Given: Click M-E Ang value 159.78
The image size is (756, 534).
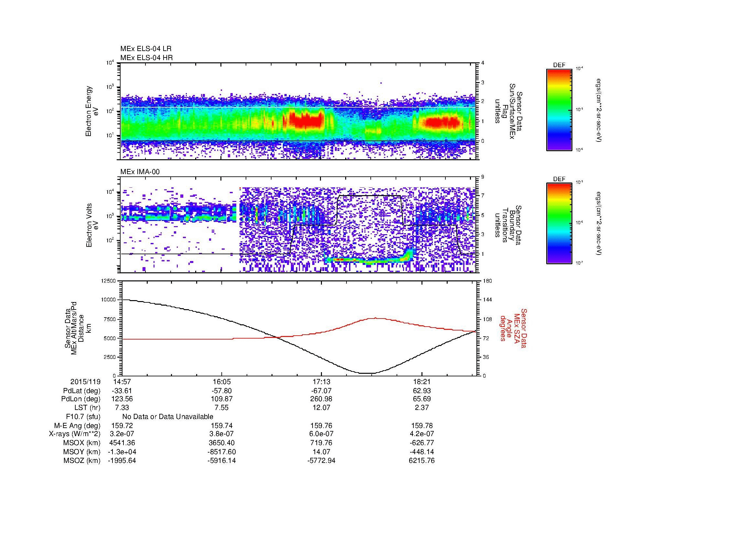Looking at the screenshot, I should [x=422, y=425].
